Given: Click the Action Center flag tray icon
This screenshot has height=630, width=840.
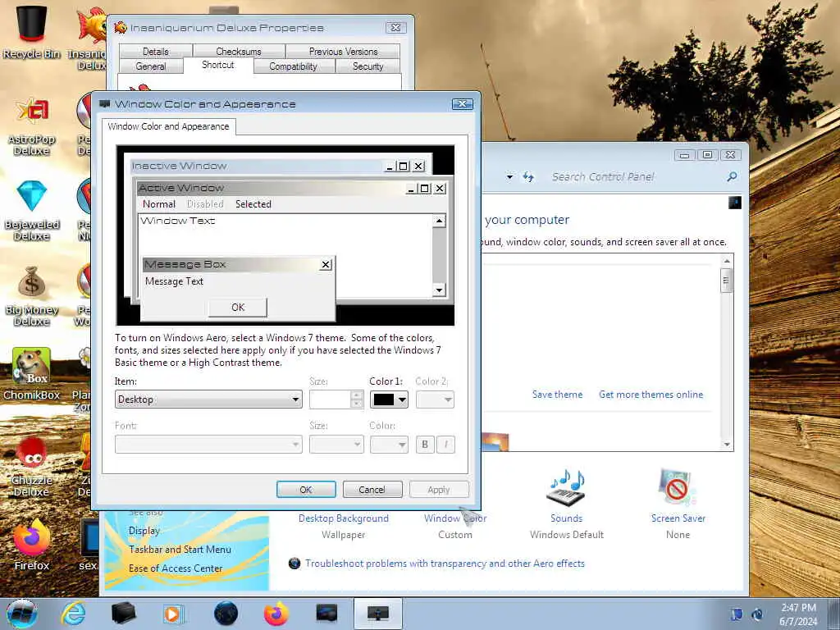Looking at the screenshot, I should coord(737,614).
